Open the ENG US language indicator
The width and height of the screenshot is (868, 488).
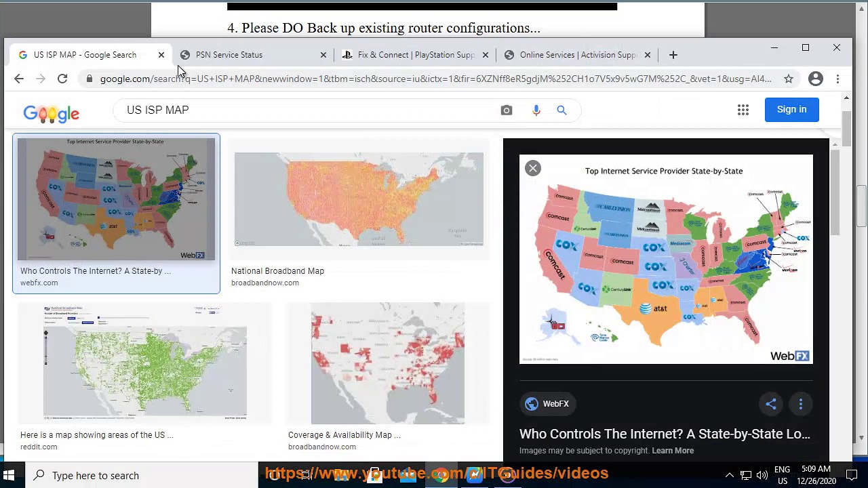(782, 475)
